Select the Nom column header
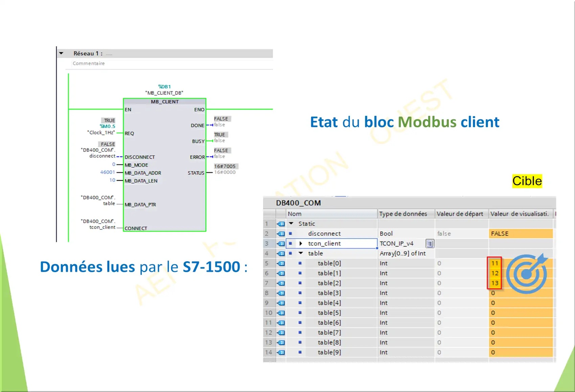This screenshot has height=392, width=575. pyautogui.click(x=331, y=214)
